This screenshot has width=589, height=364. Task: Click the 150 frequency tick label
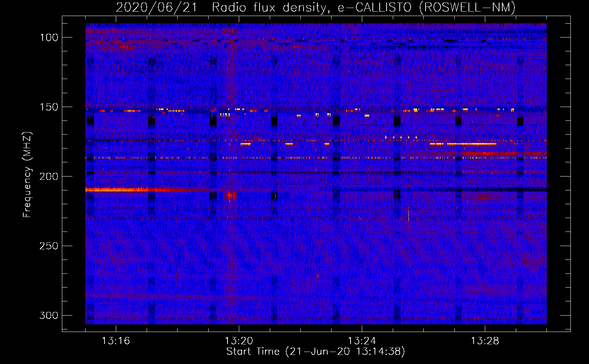49,107
